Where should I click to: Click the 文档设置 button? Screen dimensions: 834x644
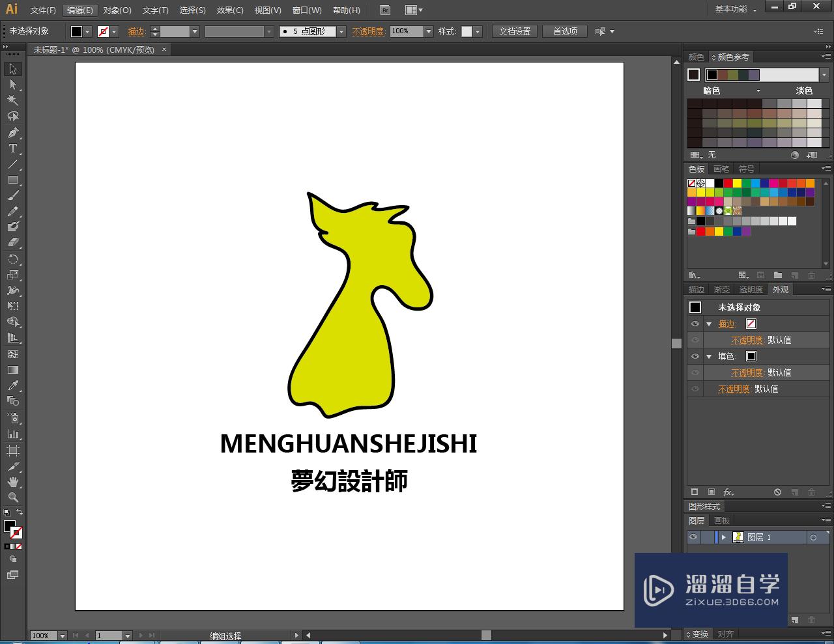click(x=515, y=31)
